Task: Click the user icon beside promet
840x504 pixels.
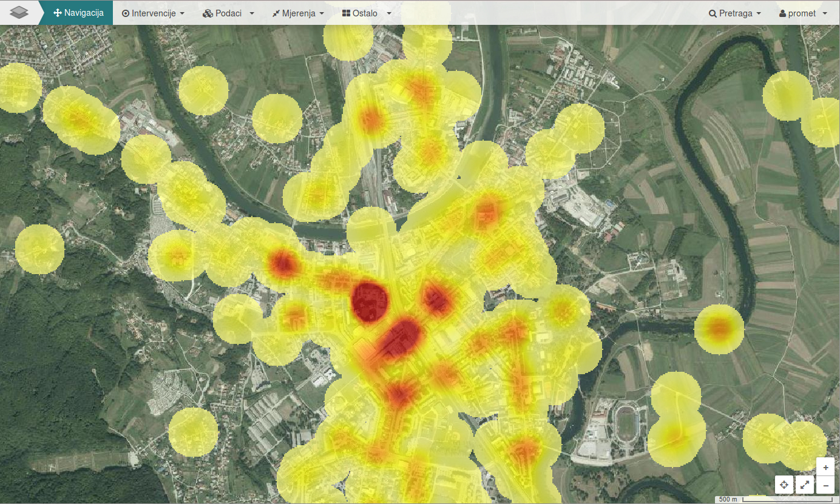Action: click(782, 13)
